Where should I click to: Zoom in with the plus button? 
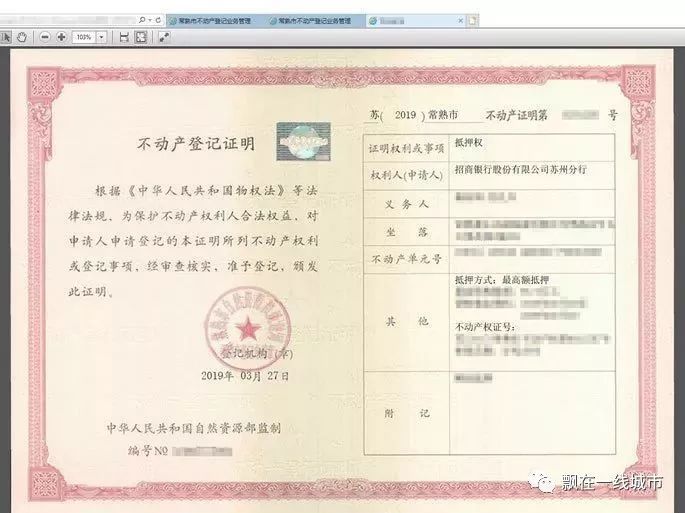(x=61, y=37)
